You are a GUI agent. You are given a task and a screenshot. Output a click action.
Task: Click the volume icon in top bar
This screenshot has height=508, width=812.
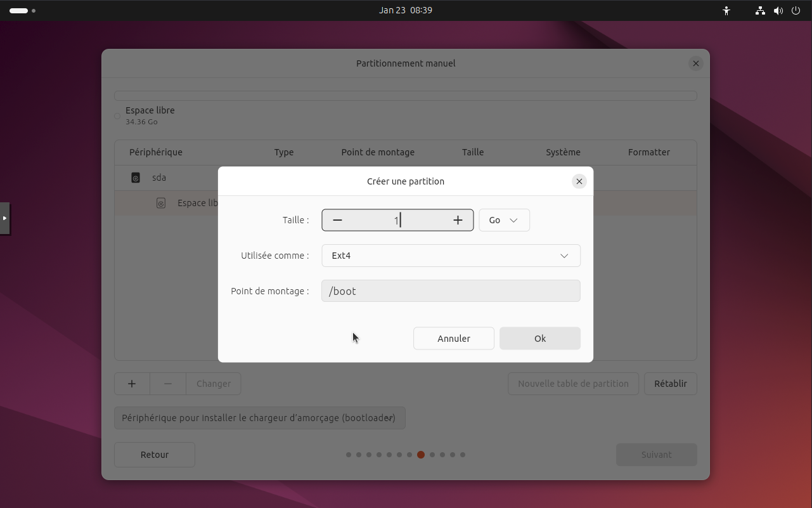coord(778,11)
